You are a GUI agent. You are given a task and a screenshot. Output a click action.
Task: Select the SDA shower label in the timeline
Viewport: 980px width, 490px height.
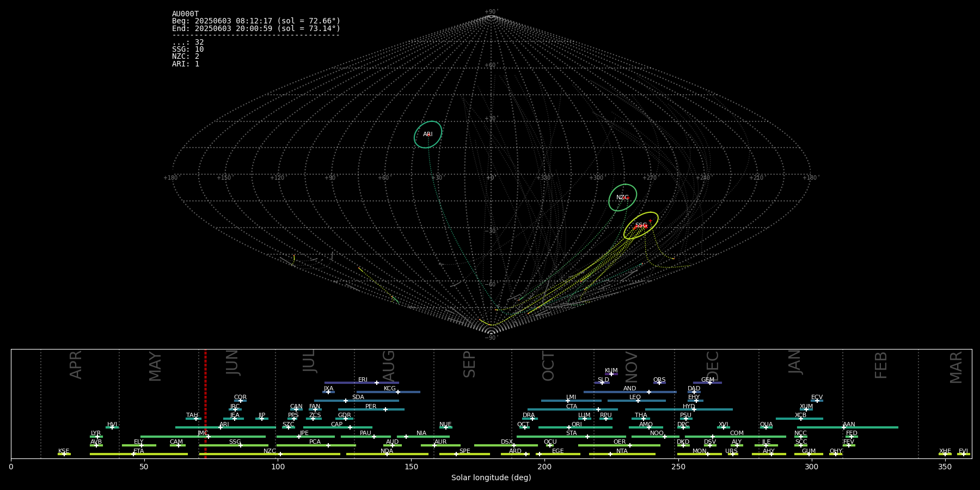(x=358, y=397)
